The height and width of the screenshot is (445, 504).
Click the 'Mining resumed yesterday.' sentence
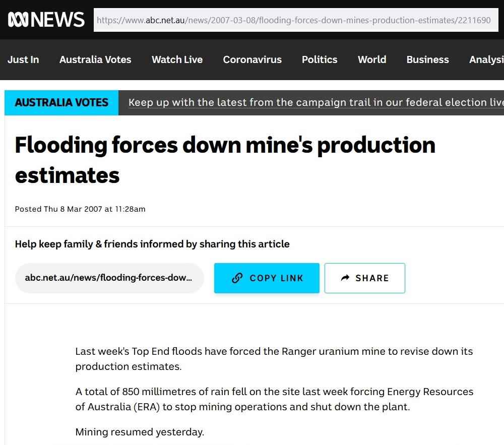(140, 432)
